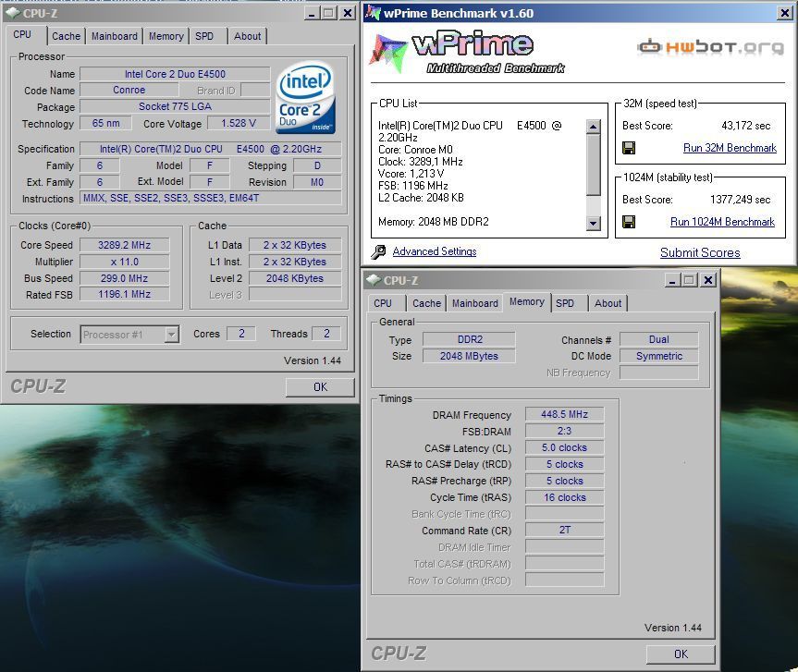The image size is (798, 672).
Task: Select Memory tab in lower-right CPU-Z window
Action: pos(527,301)
